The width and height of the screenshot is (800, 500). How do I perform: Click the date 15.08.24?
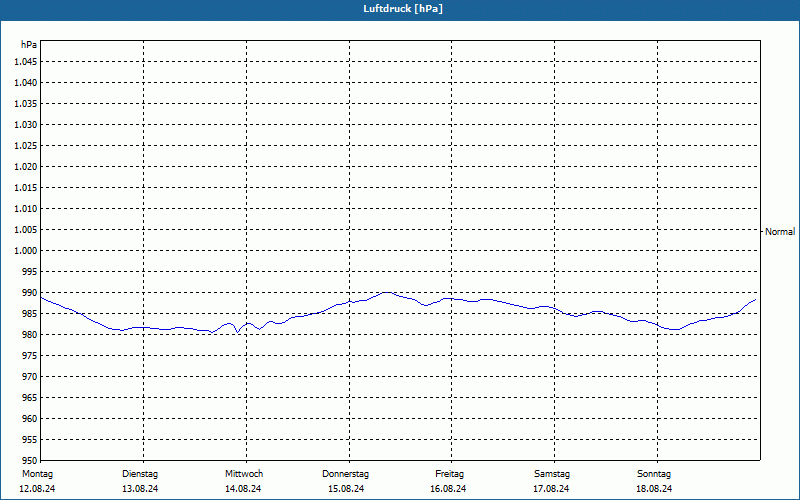pyautogui.click(x=346, y=489)
